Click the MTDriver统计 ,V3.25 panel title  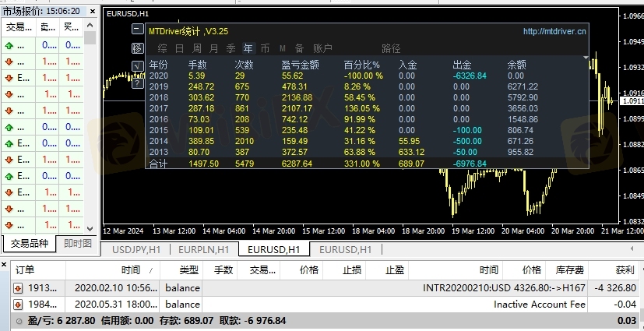(188, 31)
